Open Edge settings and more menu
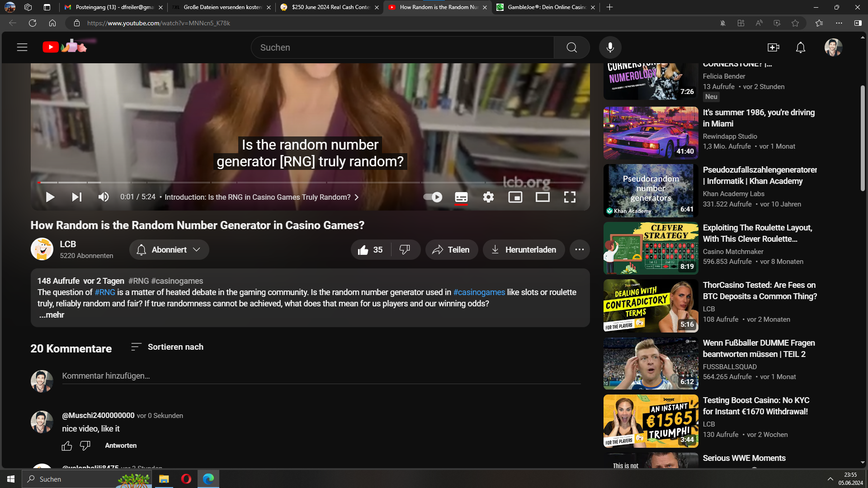 coord(839,23)
